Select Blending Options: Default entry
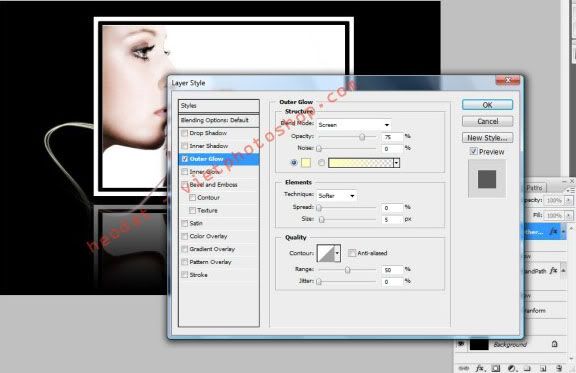576x373 pixels. (x=219, y=120)
